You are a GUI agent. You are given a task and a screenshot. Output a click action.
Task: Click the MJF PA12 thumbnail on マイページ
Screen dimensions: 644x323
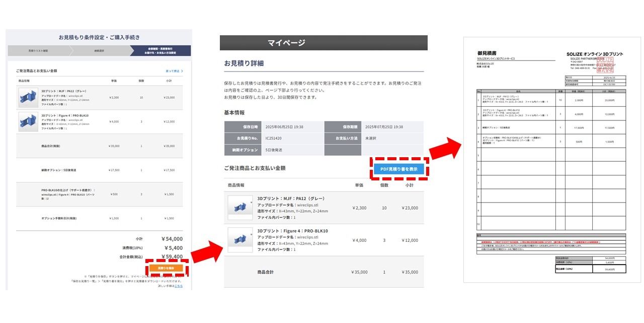(240, 208)
